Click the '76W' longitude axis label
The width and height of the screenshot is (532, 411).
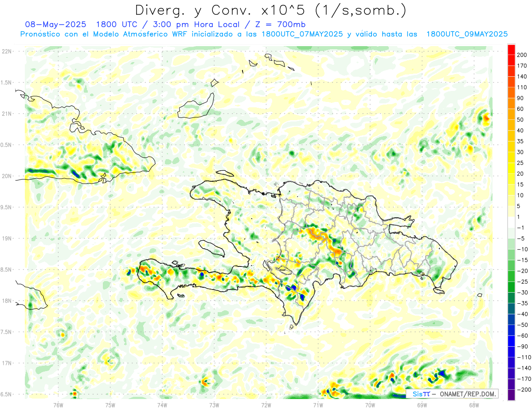coord(58,405)
